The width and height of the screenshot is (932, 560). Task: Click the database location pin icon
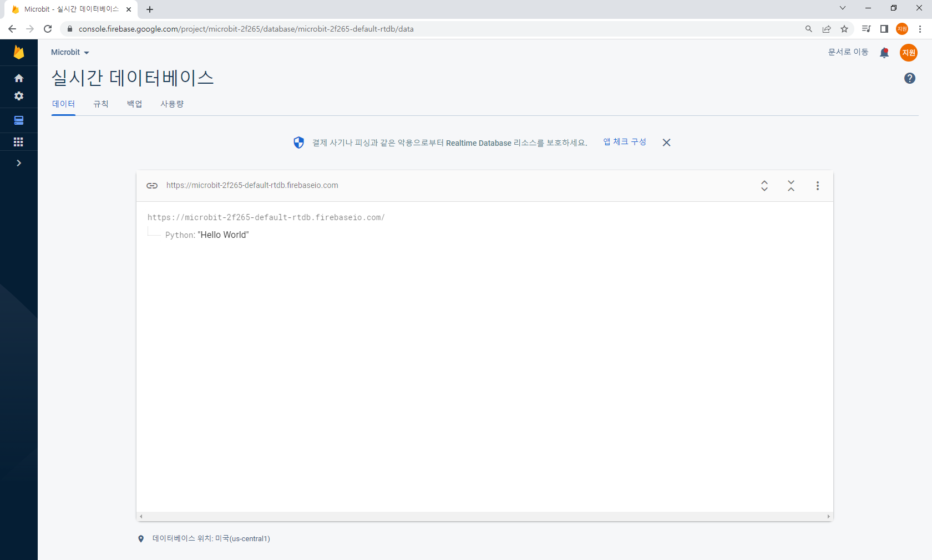tap(141, 539)
